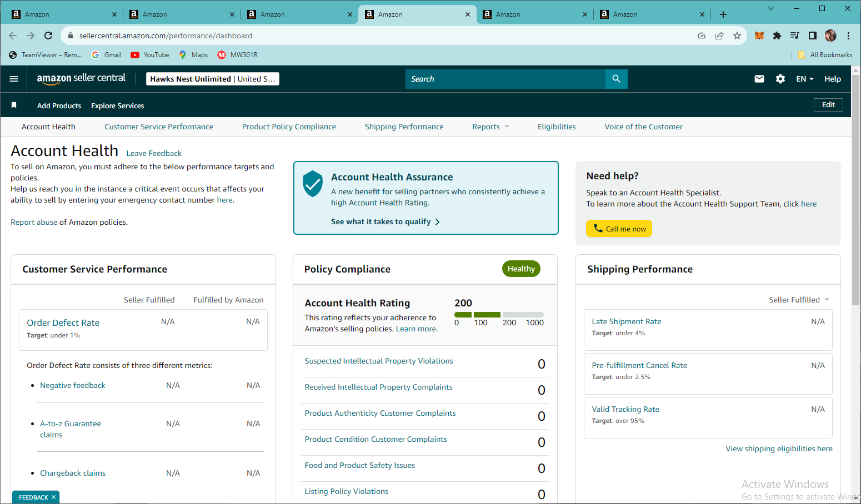The height and width of the screenshot is (504, 861).
Task: Open the Product Policy Compliance tab
Action: pyautogui.click(x=289, y=127)
